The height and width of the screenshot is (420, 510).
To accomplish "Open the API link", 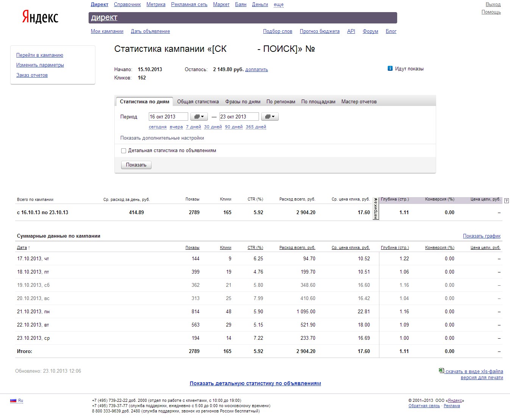I will click(x=351, y=31).
